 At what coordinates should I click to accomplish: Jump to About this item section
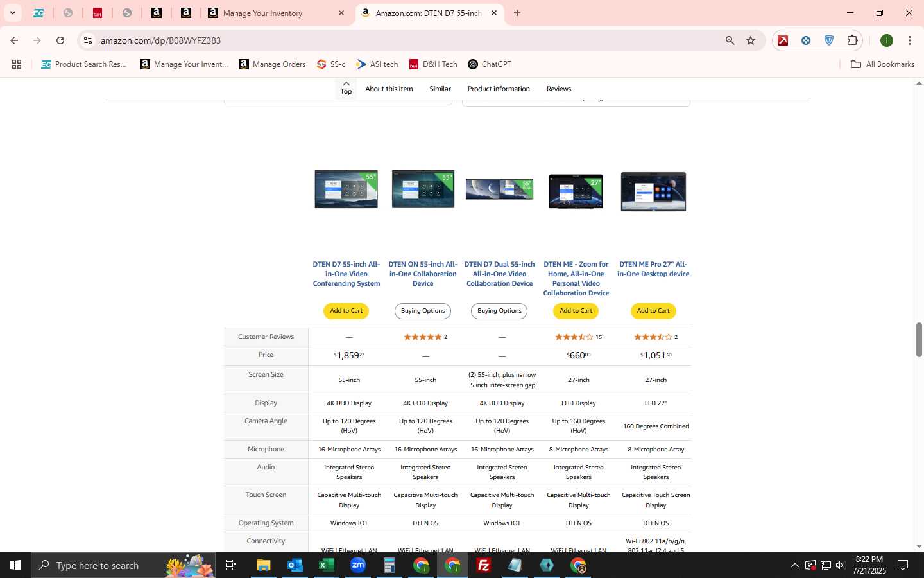coord(389,89)
